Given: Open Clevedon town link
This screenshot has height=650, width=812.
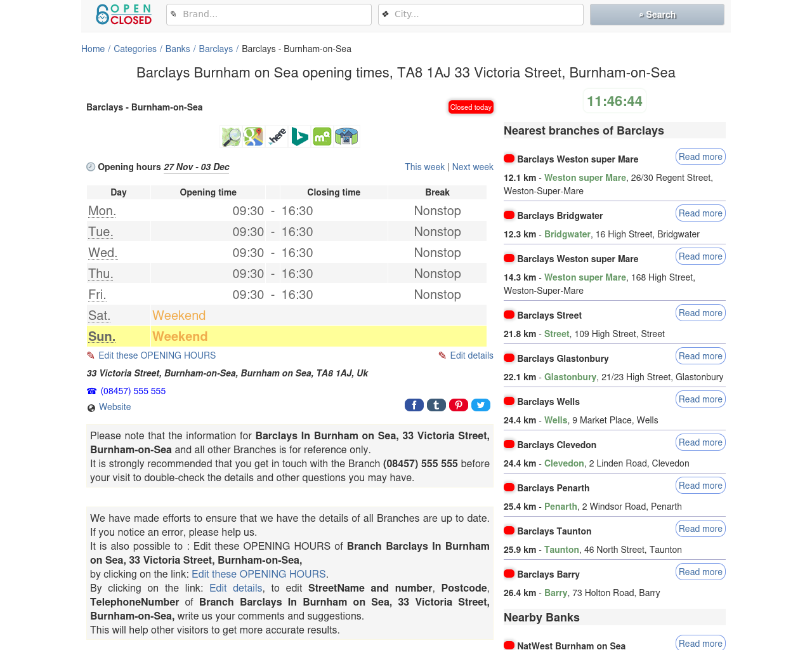Looking at the screenshot, I should coord(564,463).
